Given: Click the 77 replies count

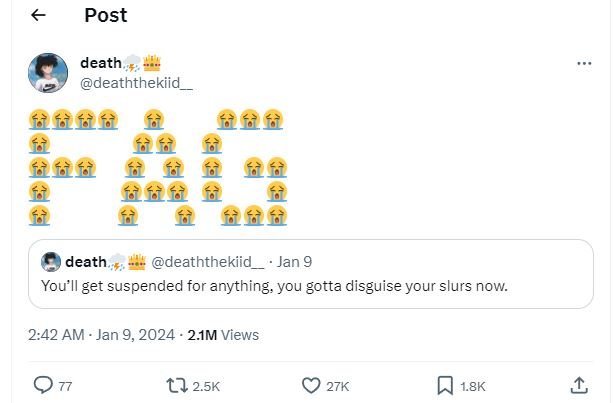Looking at the screenshot, I should 65,386.
